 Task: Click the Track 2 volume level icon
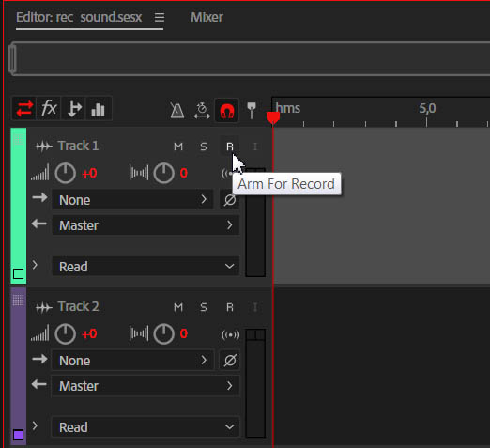tap(40, 333)
